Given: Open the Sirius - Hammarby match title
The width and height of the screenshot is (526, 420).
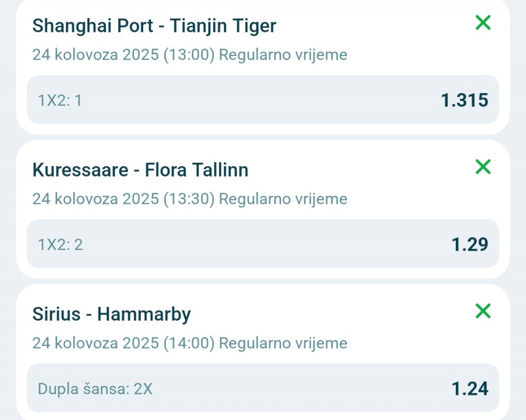Looking at the screenshot, I should coord(111,314).
